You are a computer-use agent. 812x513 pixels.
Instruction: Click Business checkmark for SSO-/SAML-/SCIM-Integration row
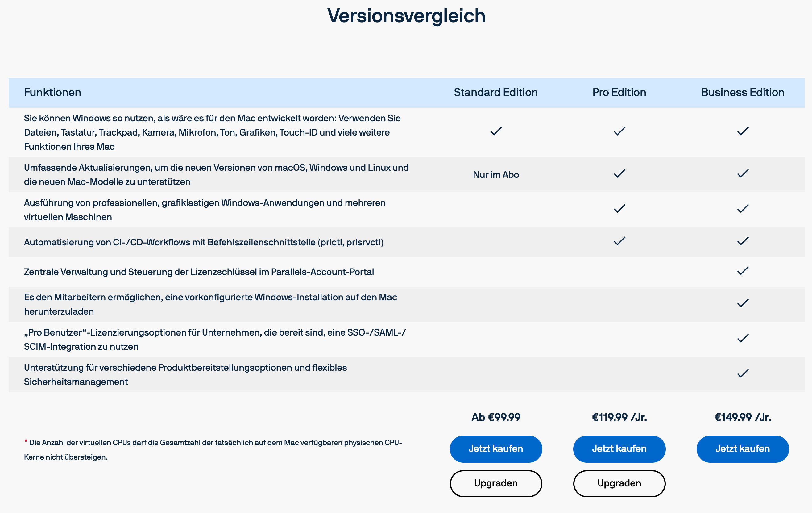pyautogui.click(x=743, y=338)
